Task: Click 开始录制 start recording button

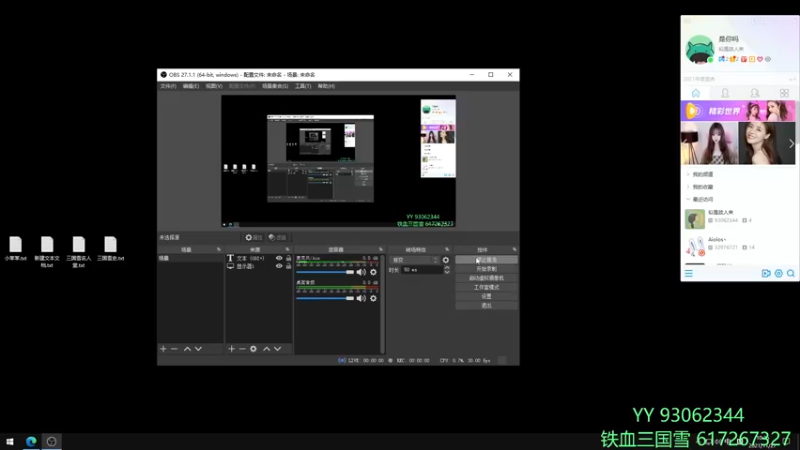Action: (486, 269)
